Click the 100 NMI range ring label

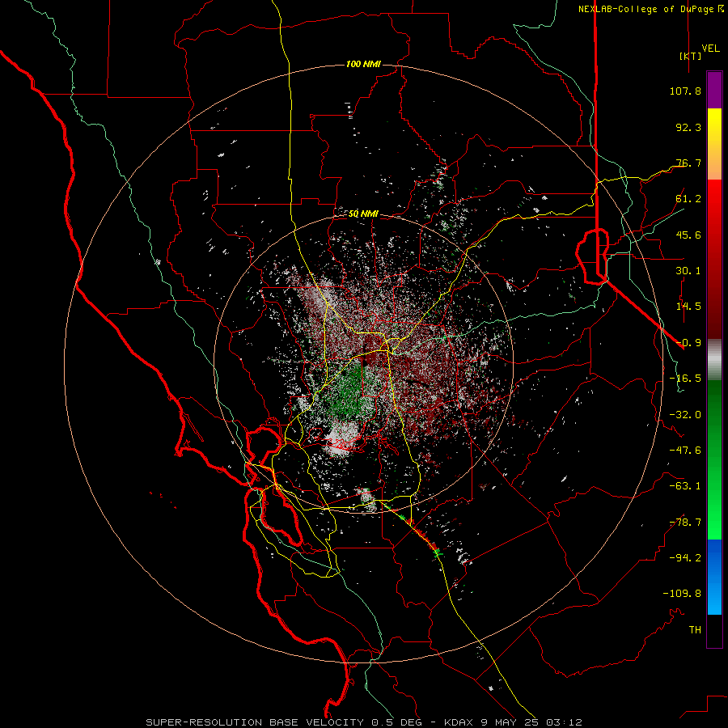363,64
